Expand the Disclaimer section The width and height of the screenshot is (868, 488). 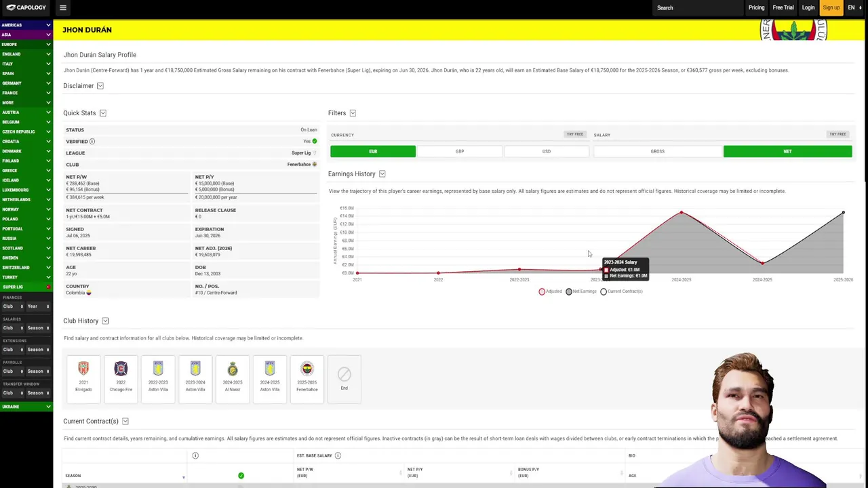tap(100, 86)
